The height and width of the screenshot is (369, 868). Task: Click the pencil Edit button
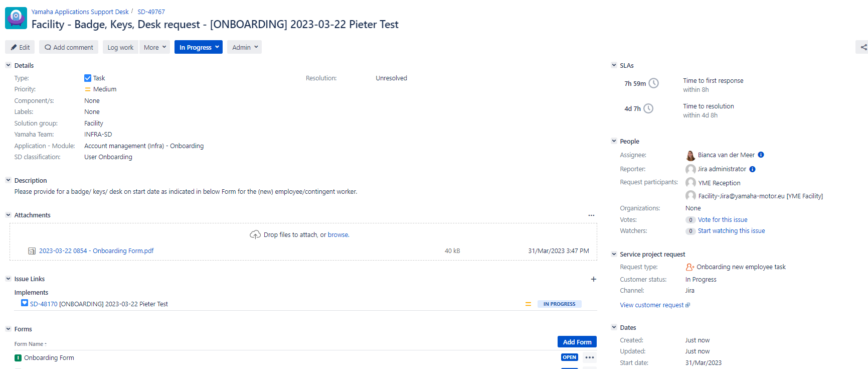(20, 47)
